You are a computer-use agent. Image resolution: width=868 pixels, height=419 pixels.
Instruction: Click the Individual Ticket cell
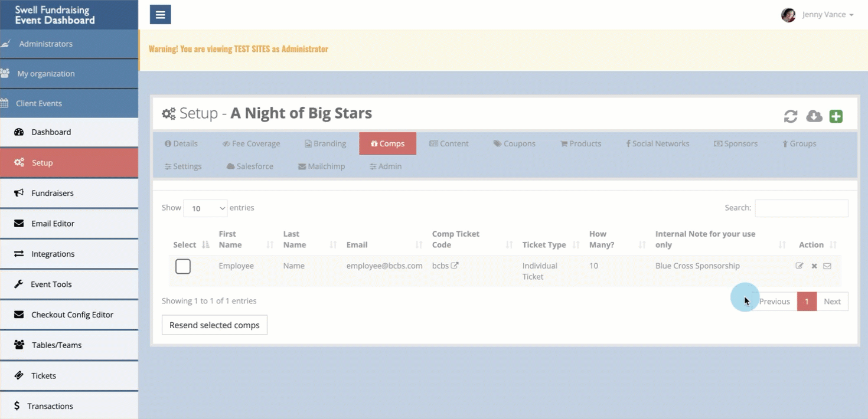[540, 271]
